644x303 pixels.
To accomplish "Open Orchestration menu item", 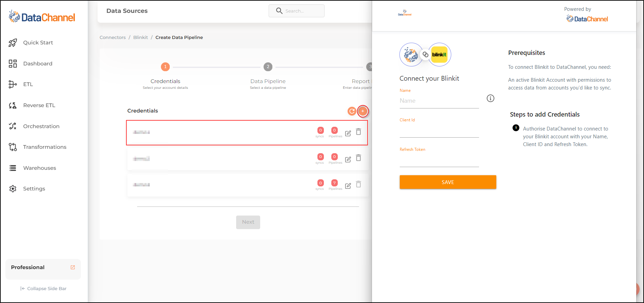I will tap(41, 126).
